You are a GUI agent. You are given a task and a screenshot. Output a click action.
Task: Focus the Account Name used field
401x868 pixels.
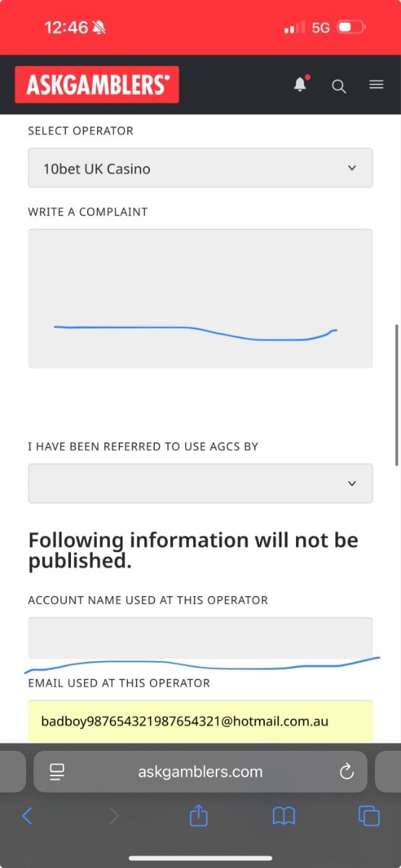click(200, 638)
